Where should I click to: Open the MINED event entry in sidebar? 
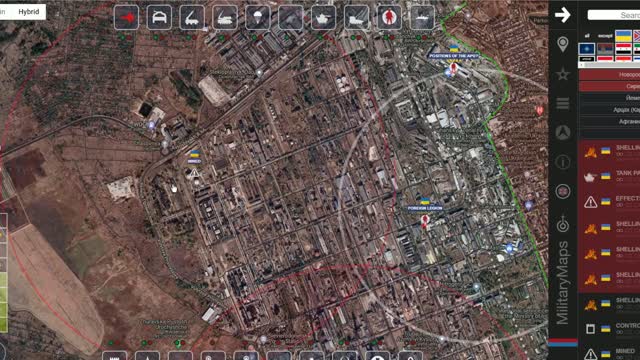[x=609, y=353]
